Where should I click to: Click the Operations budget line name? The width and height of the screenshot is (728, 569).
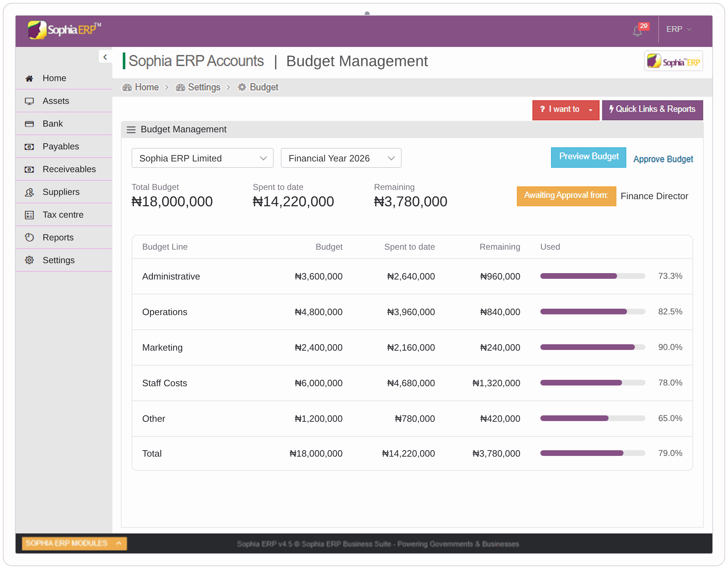(165, 312)
